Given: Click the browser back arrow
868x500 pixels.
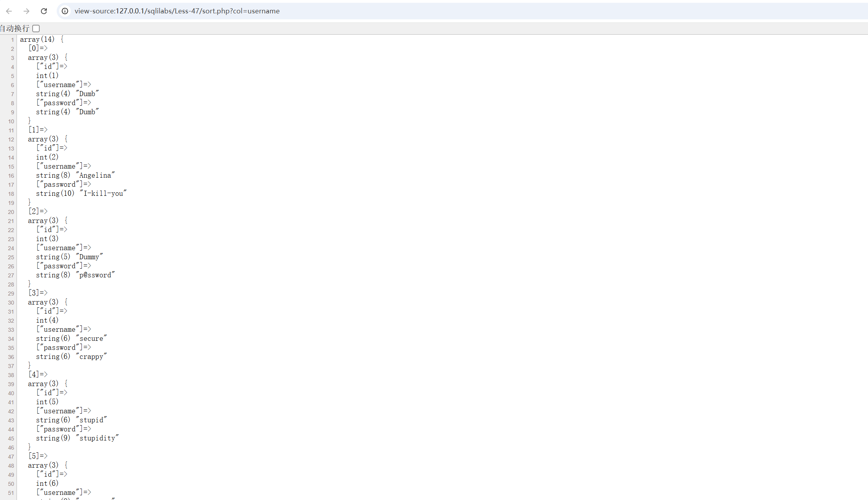Looking at the screenshot, I should point(9,11).
